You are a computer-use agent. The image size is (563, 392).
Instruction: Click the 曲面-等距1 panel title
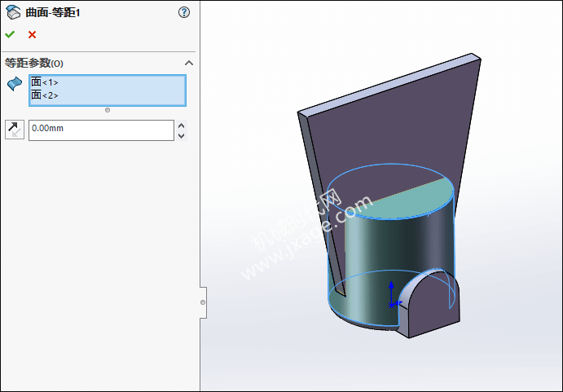tap(54, 12)
